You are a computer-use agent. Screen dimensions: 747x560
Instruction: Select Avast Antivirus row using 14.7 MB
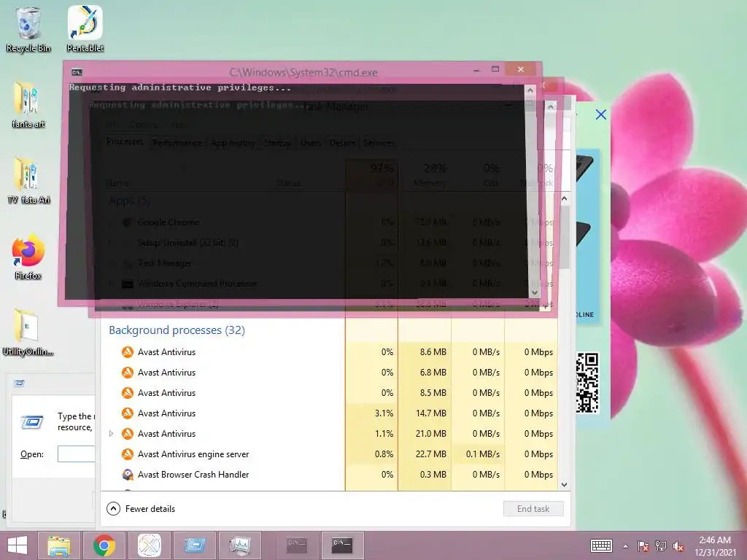[329, 413]
